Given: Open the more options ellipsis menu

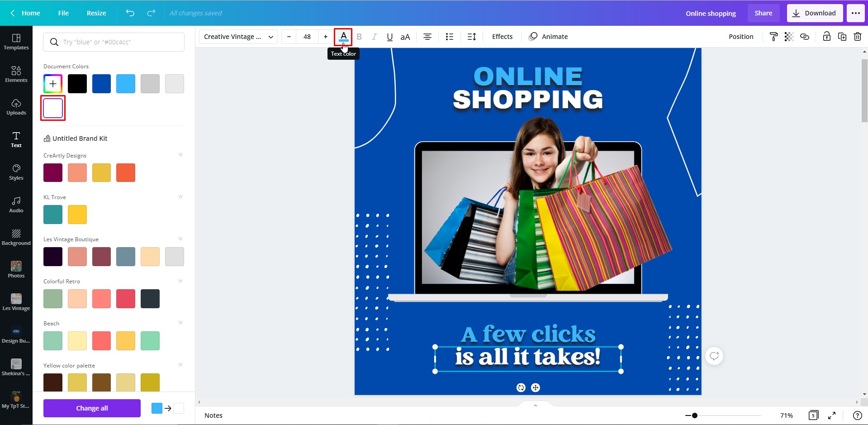Looking at the screenshot, I should (x=856, y=13).
